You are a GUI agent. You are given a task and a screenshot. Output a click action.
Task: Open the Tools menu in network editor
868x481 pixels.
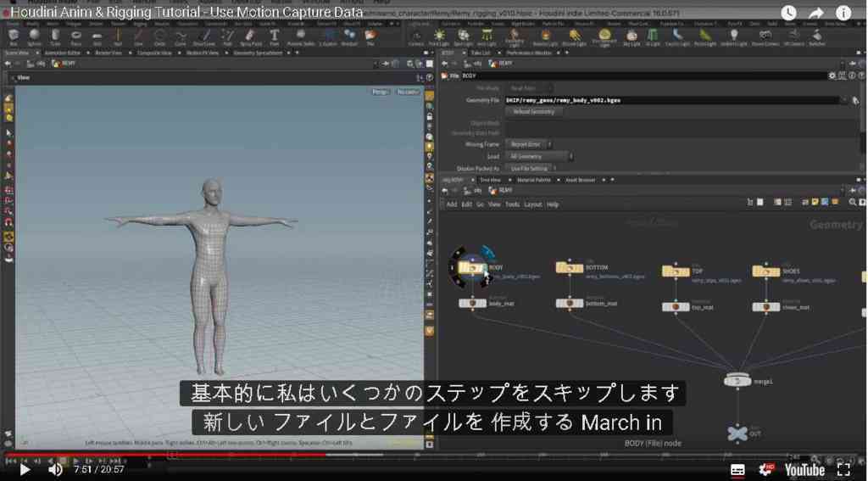(512, 204)
